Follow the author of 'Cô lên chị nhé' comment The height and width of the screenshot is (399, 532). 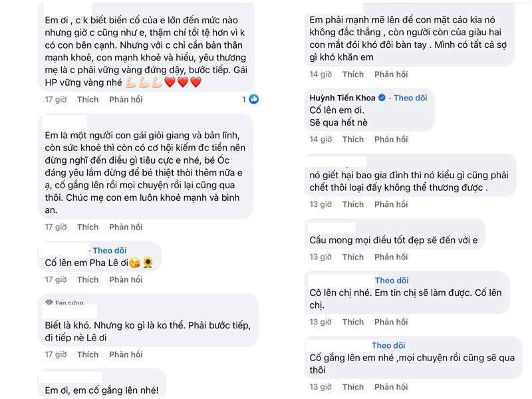pyautogui.click(x=392, y=281)
